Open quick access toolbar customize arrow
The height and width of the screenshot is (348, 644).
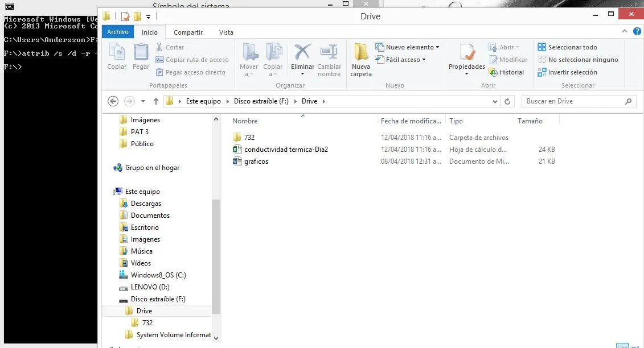point(148,17)
